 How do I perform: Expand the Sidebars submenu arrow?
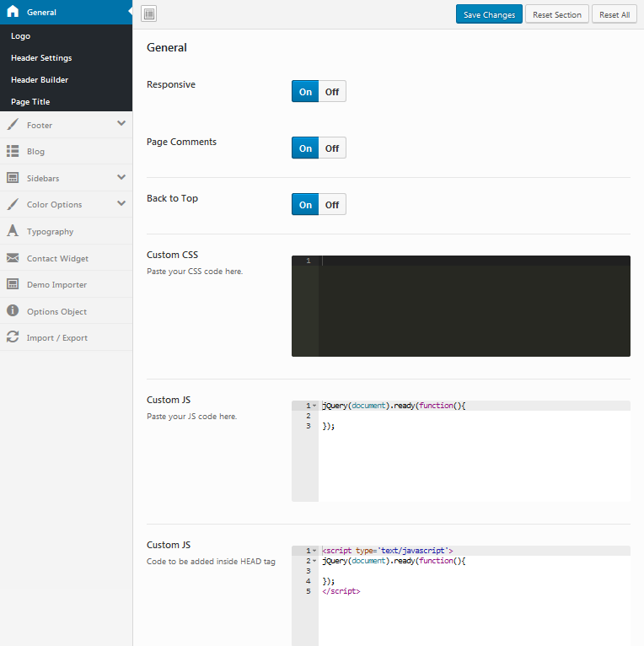pos(121,178)
